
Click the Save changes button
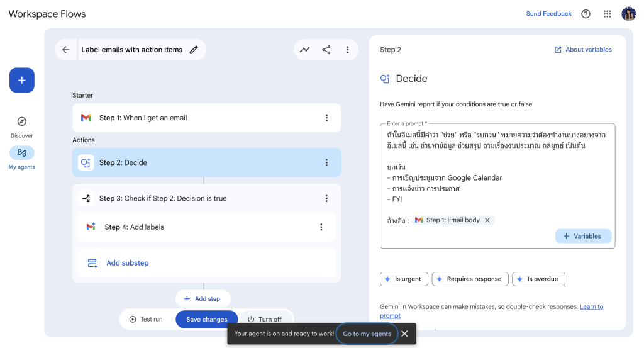[206, 319]
